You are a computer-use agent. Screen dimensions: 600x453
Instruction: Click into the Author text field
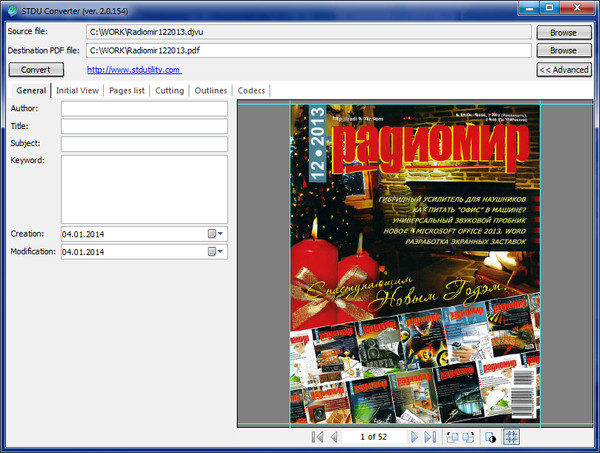[144, 108]
